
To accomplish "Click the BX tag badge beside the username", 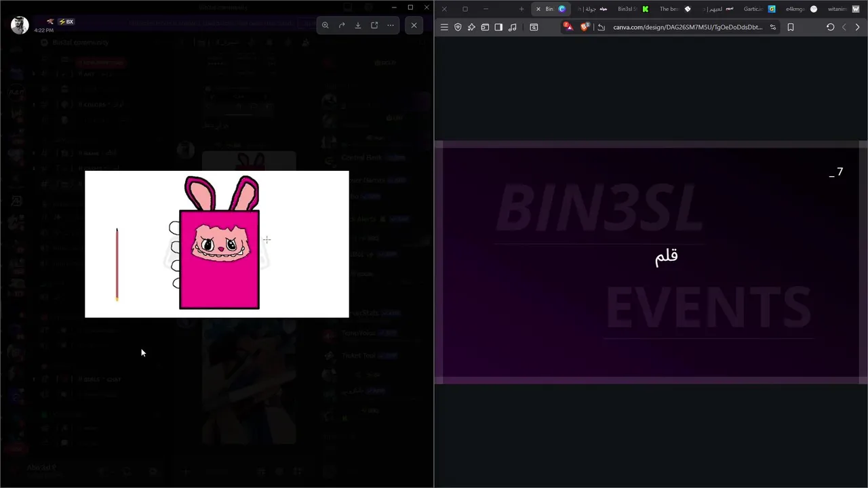I will 66,22.
